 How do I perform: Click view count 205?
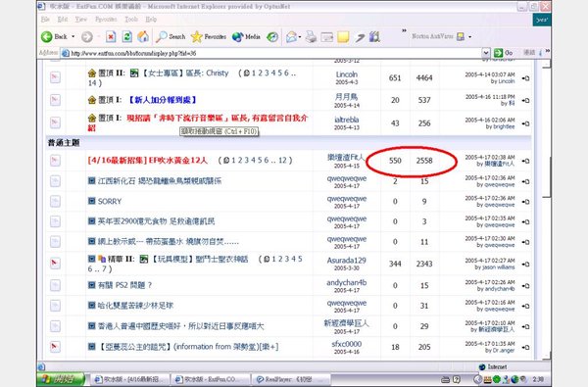coord(424,347)
